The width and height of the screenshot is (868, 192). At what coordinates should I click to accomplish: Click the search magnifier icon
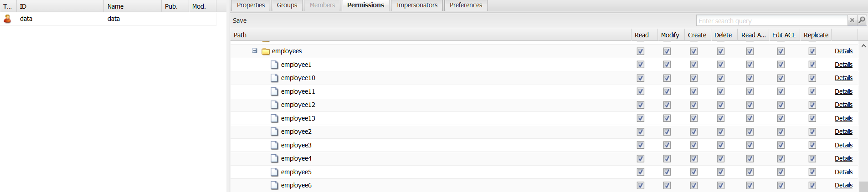862,20
